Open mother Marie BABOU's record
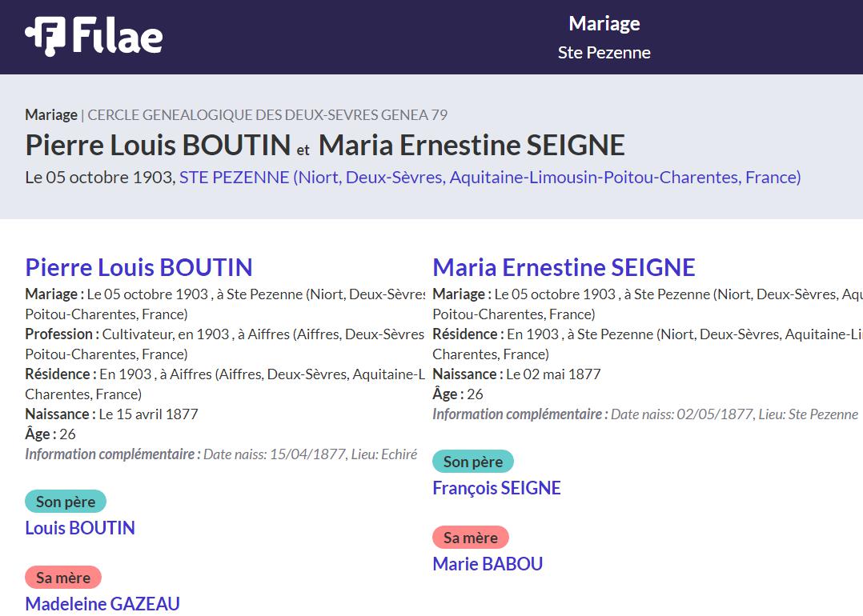The image size is (863, 616). pos(488,564)
